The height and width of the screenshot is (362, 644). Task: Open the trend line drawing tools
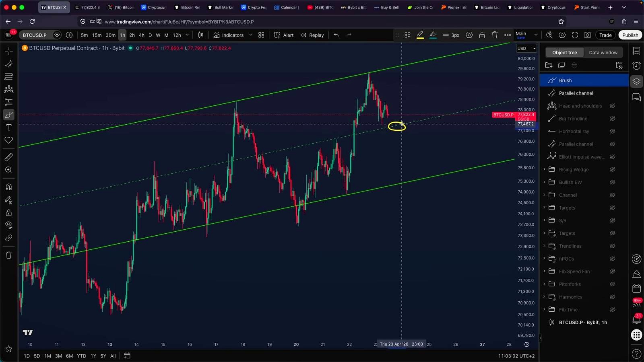9,64
